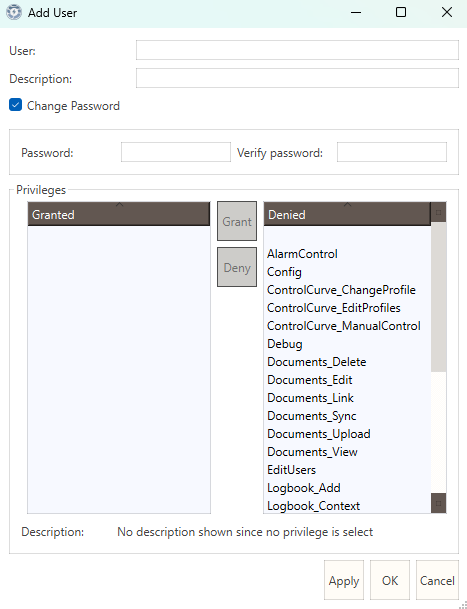Image resolution: width=467 pixels, height=609 pixels.
Task: Click into the user Description text field
Action: pyautogui.click(x=297, y=78)
